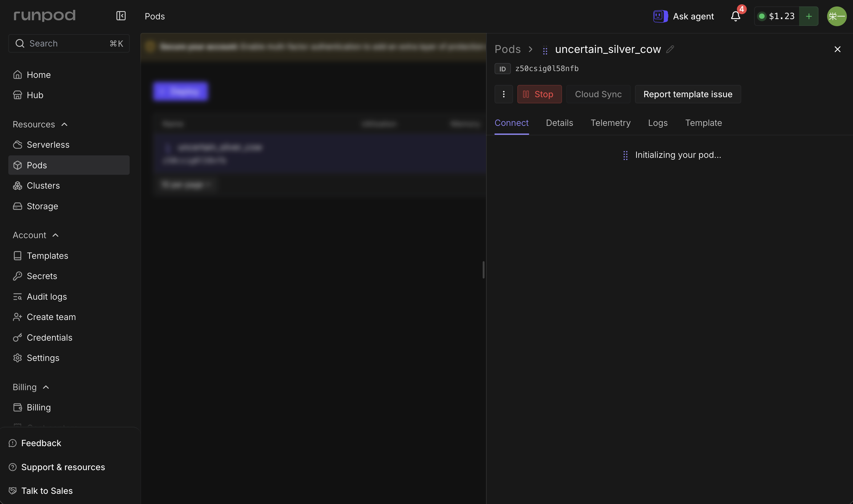
Task: Open Settings page
Action: (x=69, y=358)
